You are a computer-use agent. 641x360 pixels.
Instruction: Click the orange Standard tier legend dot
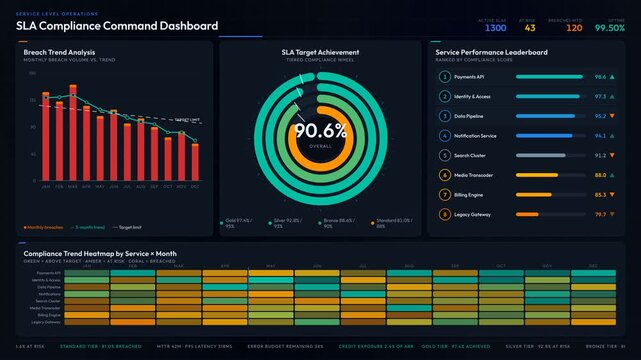tap(372, 223)
